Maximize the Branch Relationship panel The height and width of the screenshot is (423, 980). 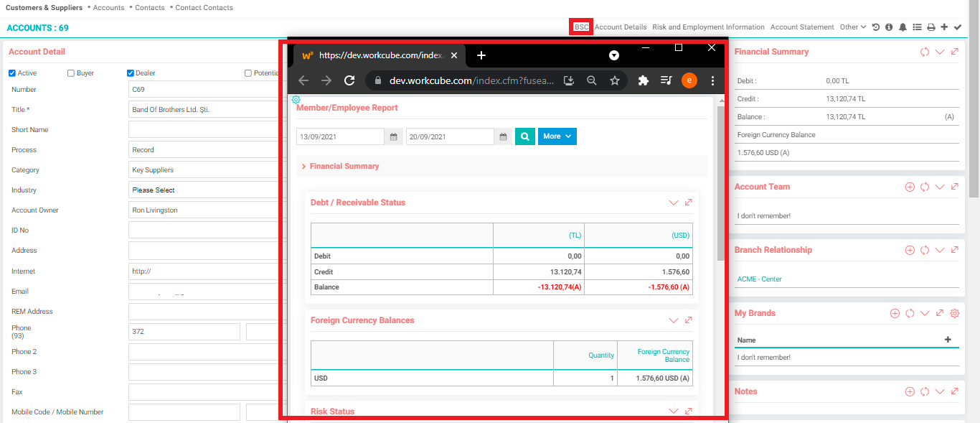[954, 250]
